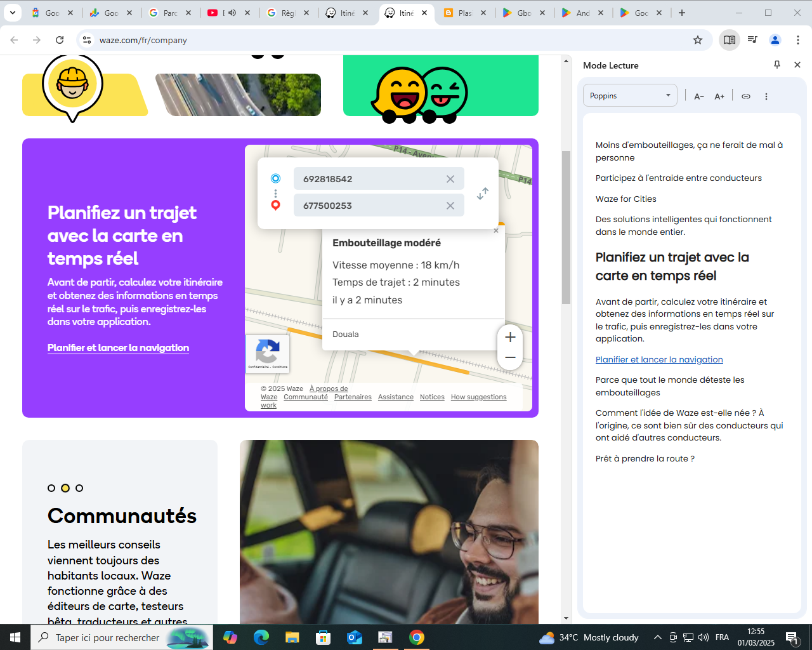Toggle the Reading mode side panel icon
The width and height of the screenshot is (812, 650).
[730, 40]
